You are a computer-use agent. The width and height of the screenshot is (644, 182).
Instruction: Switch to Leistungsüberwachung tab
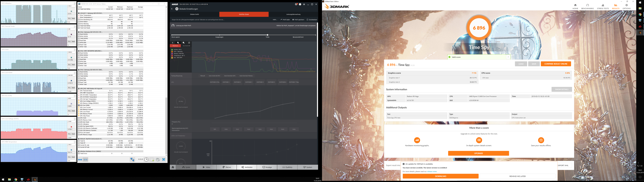[293, 14]
